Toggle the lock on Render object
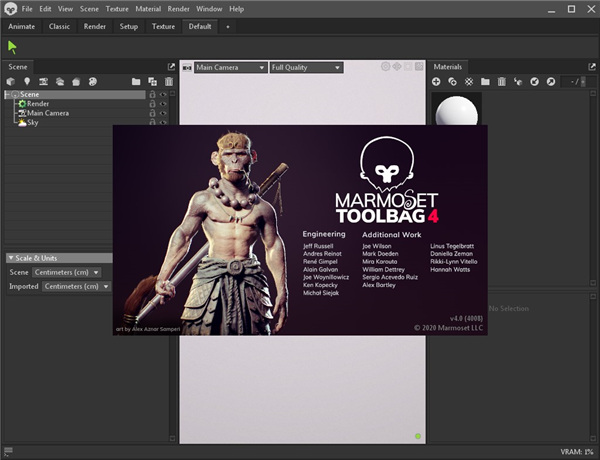Screen dimensions: 600x460 [152, 104]
